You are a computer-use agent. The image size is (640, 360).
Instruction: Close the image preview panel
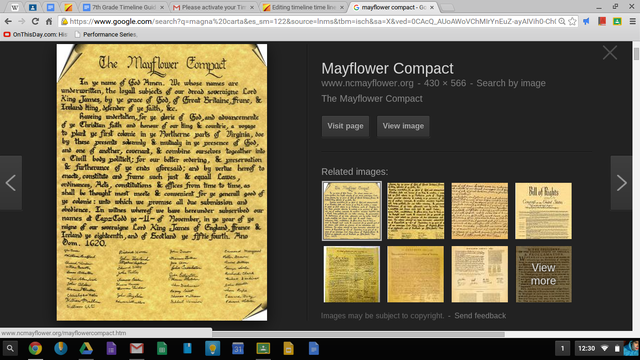click(610, 53)
